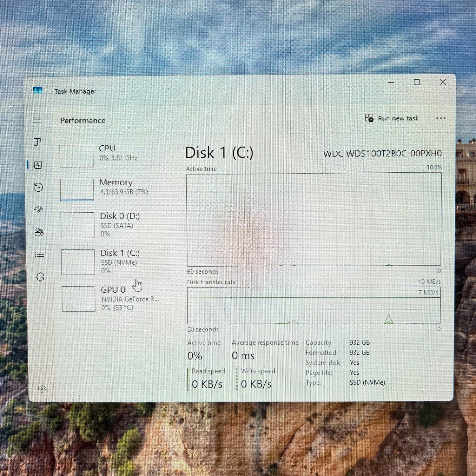
Task: Select Disk 0 (D:) SATA entry
Action: [x=111, y=225]
